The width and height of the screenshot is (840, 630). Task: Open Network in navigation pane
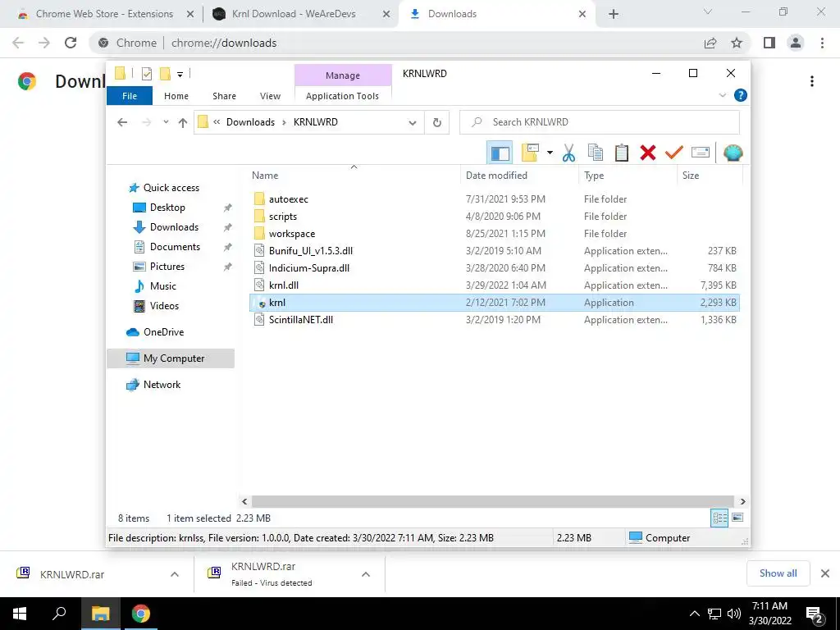pos(162,385)
